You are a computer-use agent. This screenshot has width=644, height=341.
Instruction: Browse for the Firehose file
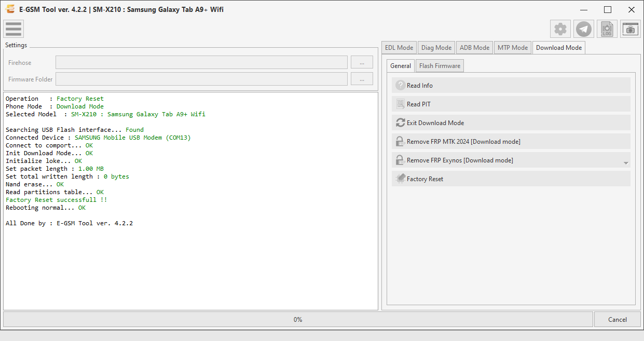click(x=362, y=62)
